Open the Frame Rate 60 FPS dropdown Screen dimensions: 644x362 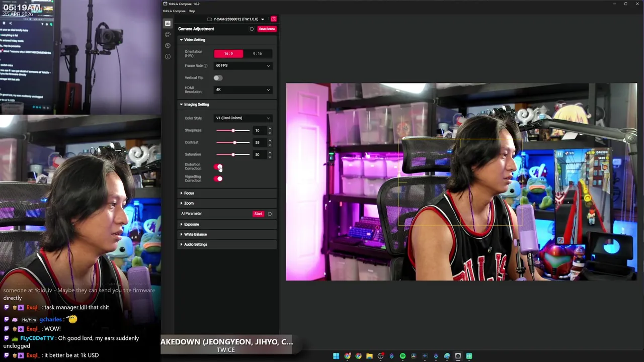243,65
